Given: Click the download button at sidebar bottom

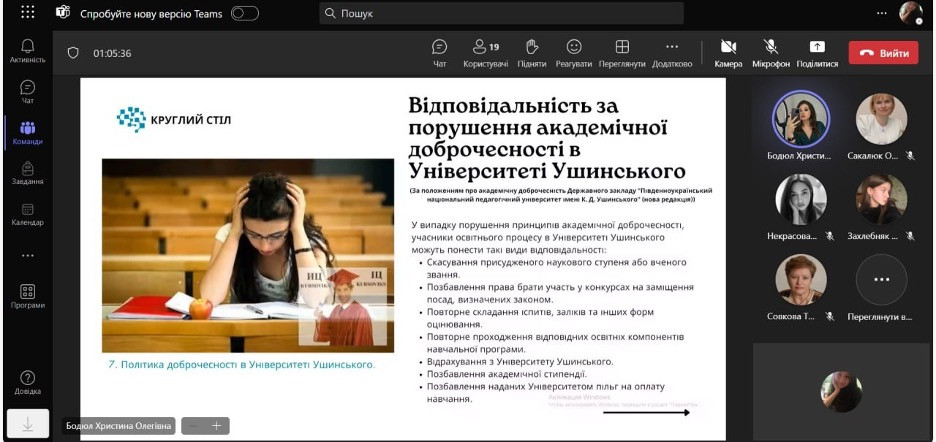Looking at the screenshot, I should [x=27, y=423].
